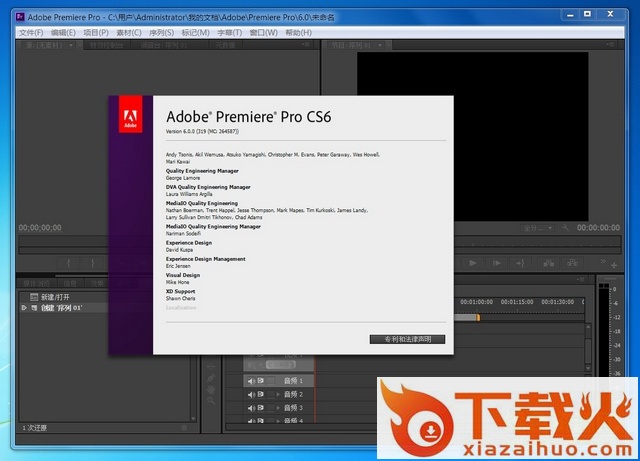Expand the 音频 3 track
The image size is (640, 461).
coord(278,408)
